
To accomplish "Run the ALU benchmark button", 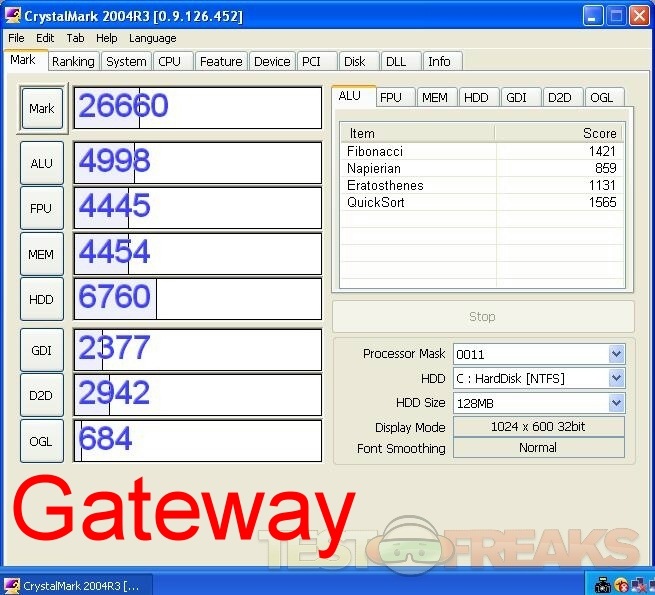I will [x=41, y=163].
